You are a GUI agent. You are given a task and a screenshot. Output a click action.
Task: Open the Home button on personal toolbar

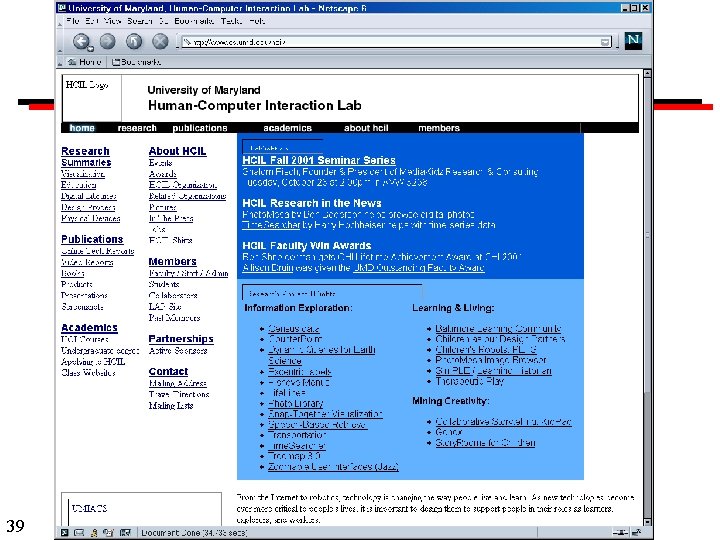84,62
